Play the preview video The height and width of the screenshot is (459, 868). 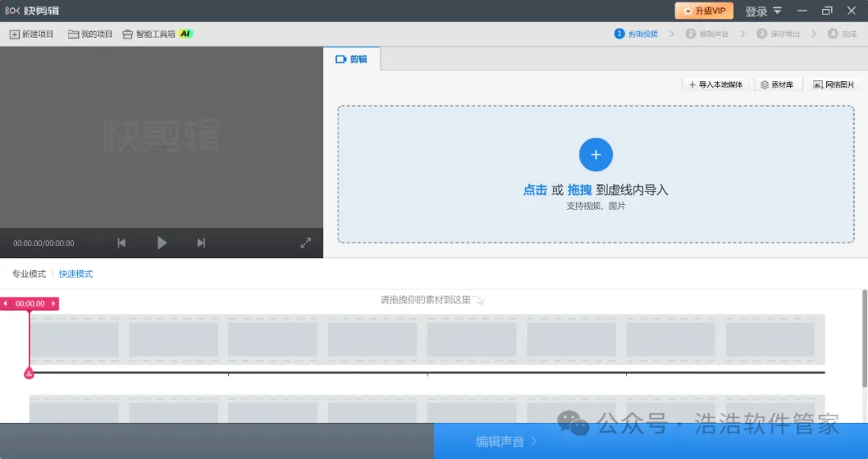coord(162,243)
